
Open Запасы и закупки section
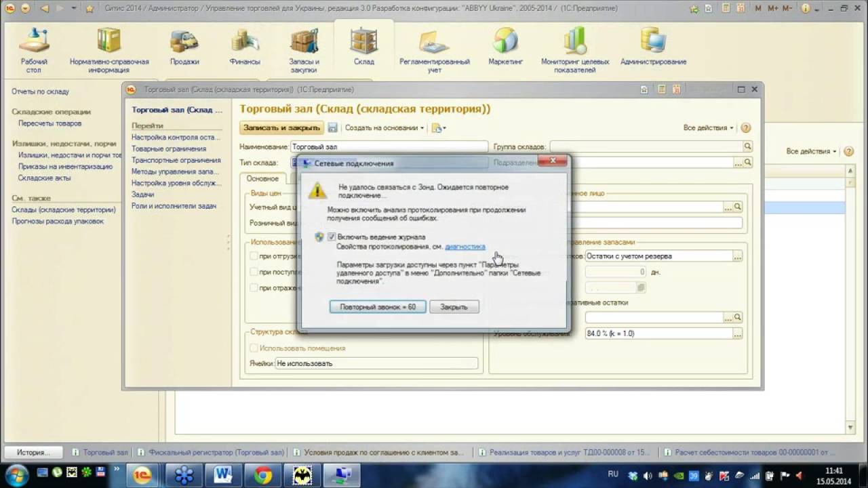[304, 50]
